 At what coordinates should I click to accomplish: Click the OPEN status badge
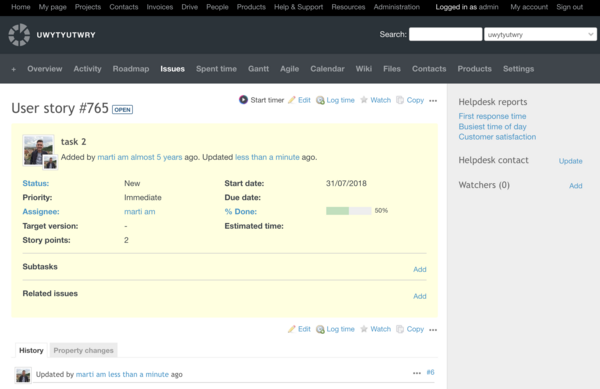[122, 109]
